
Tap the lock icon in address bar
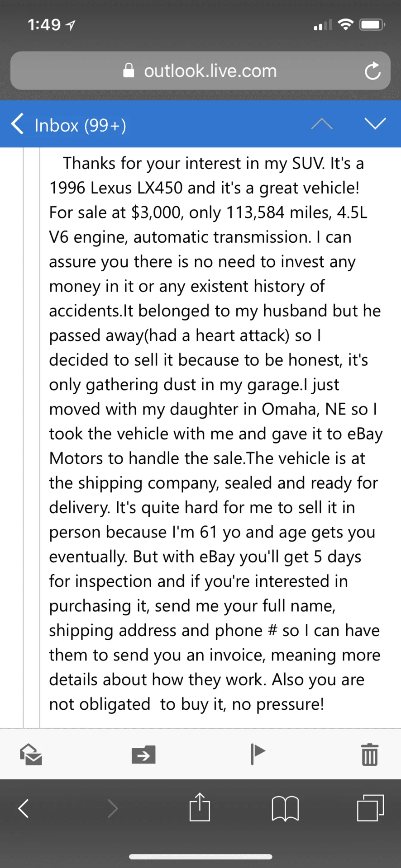(129, 71)
